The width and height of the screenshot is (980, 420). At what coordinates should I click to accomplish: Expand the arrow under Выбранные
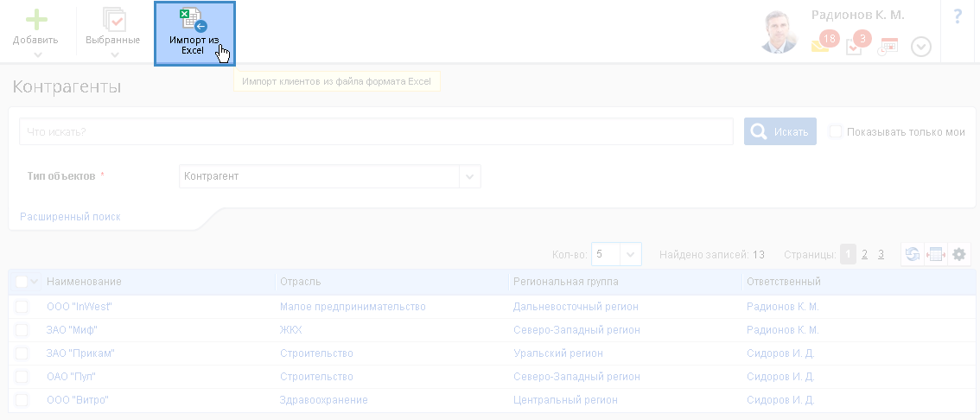114,55
